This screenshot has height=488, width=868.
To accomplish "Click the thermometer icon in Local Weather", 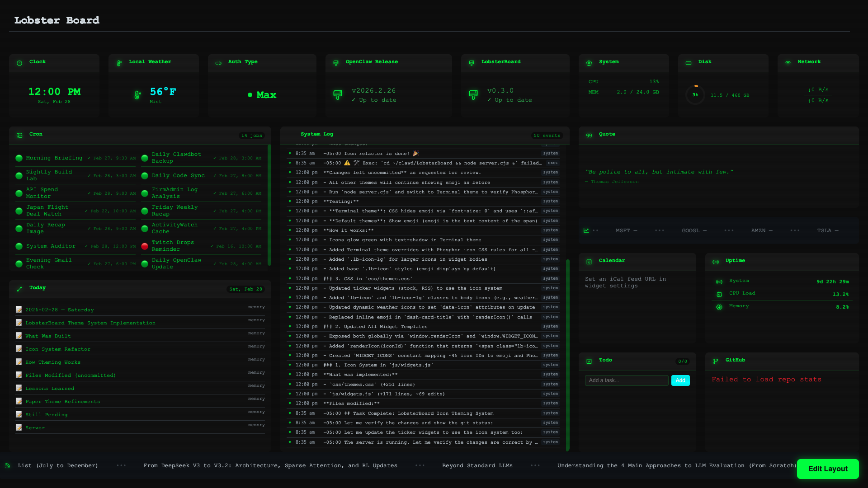I will (x=119, y=63).
